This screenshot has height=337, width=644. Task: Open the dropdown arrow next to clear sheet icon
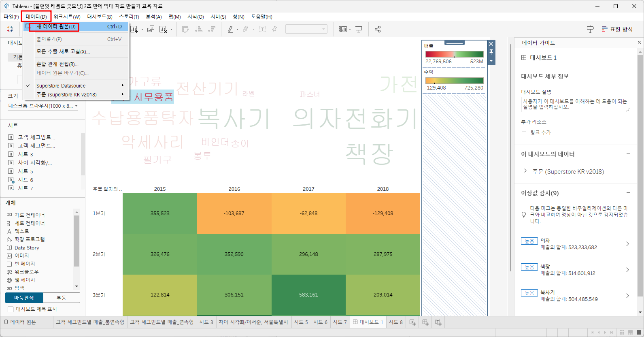pos(171,29)
